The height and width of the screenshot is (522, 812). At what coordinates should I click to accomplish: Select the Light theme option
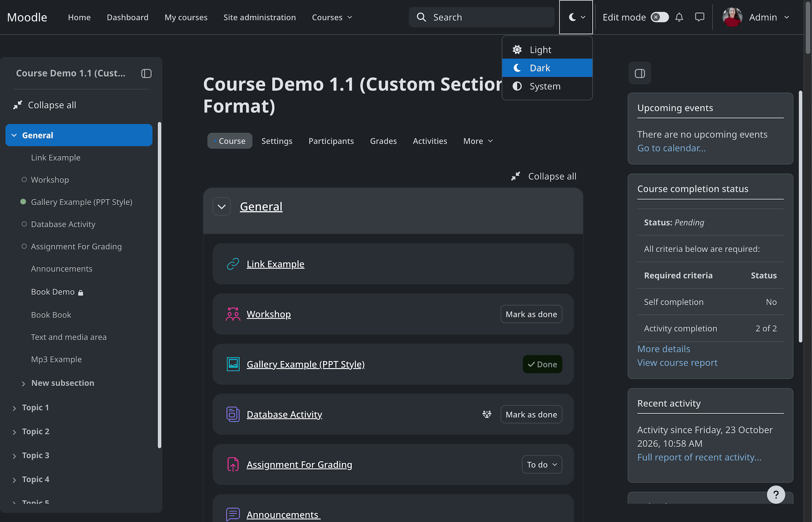tap(547, 50)
